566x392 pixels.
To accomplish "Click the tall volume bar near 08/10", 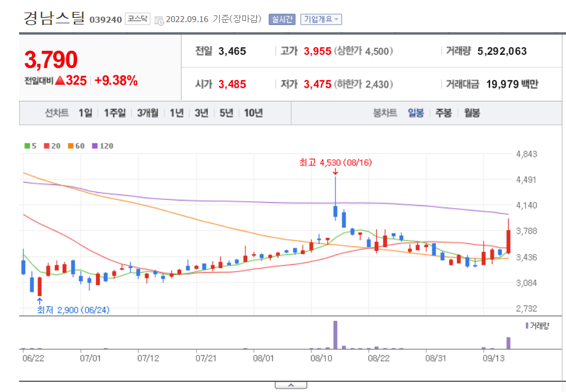I will click(336, 335).
